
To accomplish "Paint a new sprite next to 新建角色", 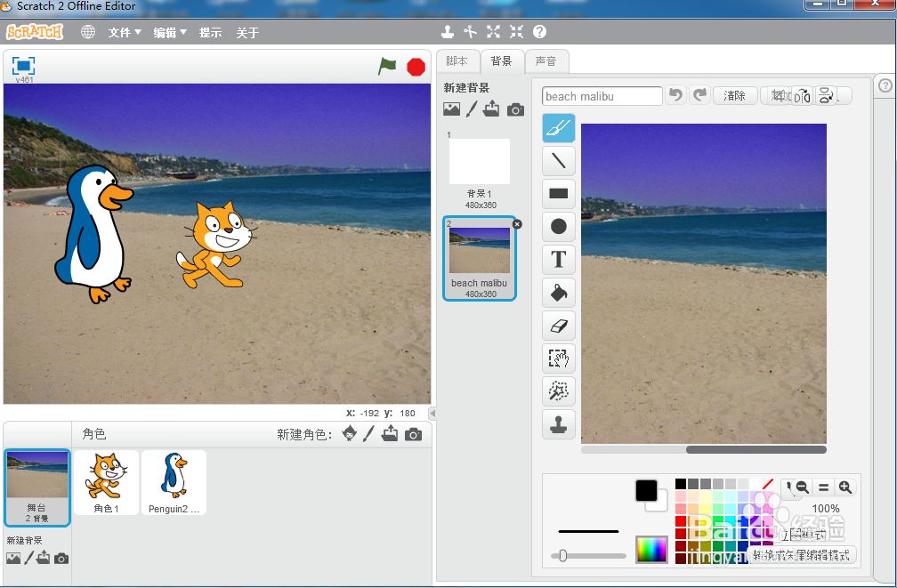I will coord(368,433).
